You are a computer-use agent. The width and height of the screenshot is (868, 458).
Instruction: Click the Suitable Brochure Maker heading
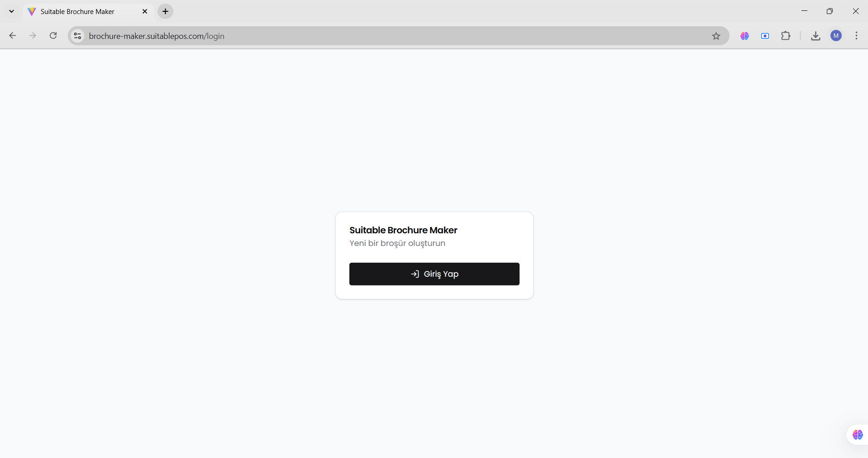coord(403,230)
